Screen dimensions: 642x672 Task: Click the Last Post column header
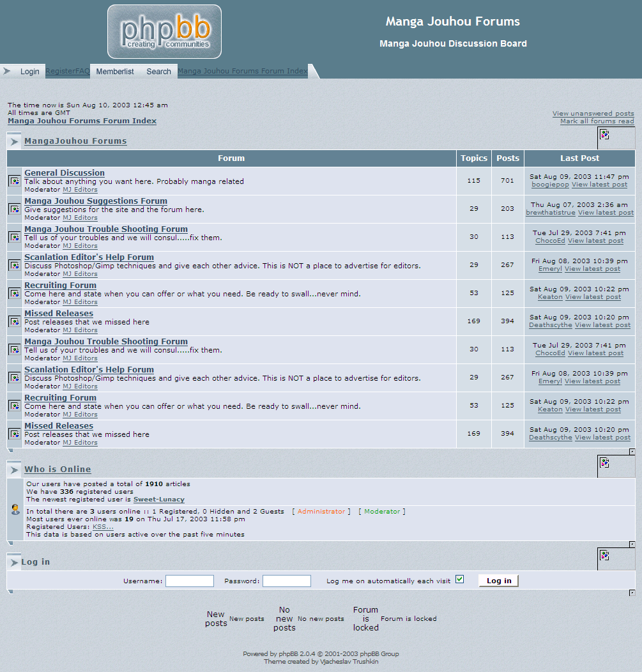coord(579,158)
